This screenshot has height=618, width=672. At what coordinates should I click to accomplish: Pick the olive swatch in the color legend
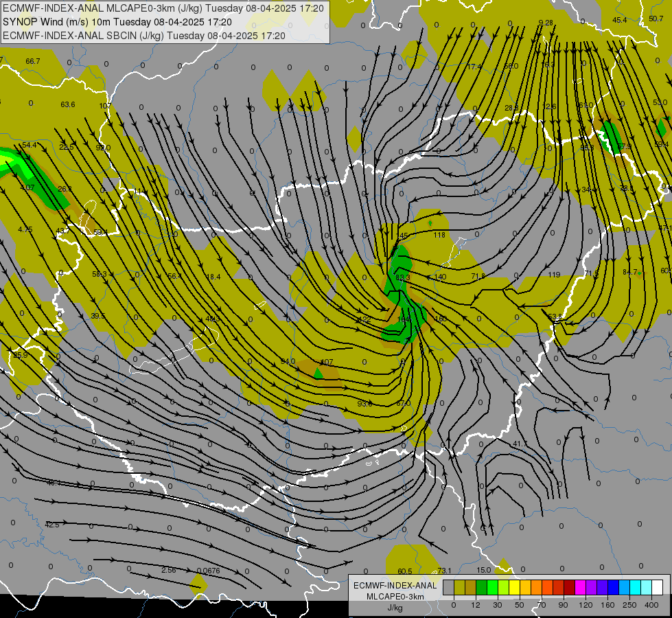pos(459,588)
